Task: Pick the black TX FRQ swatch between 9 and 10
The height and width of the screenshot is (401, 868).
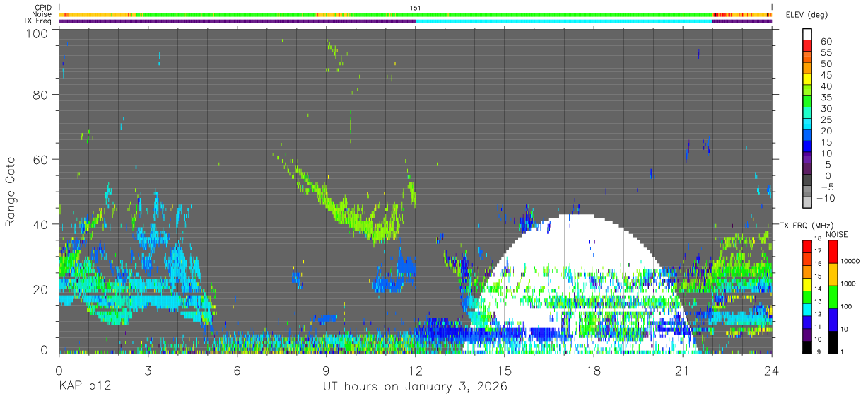Action: pyautogui.click(x=807, y=347)
